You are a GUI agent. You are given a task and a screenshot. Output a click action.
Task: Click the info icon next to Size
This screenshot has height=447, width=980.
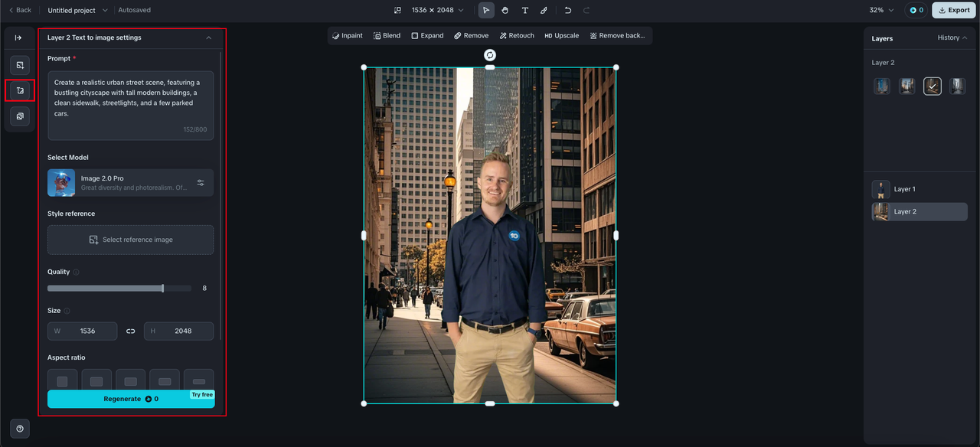click(67, 311)
